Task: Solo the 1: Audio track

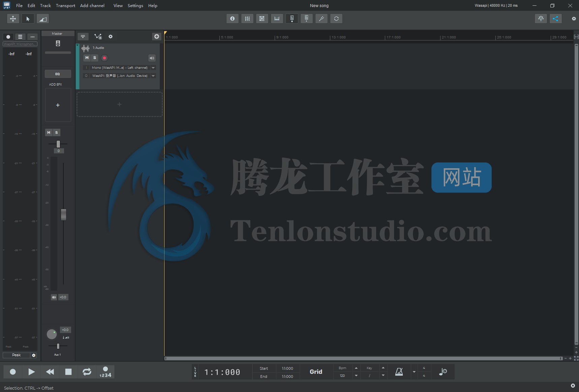Action: (95, 58)
